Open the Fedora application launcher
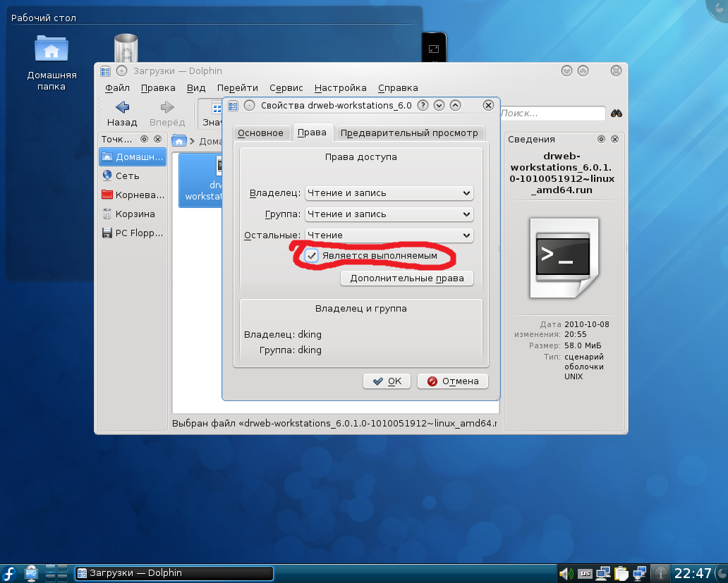Screen dimensions: 728x583 [x=10, y=572]
